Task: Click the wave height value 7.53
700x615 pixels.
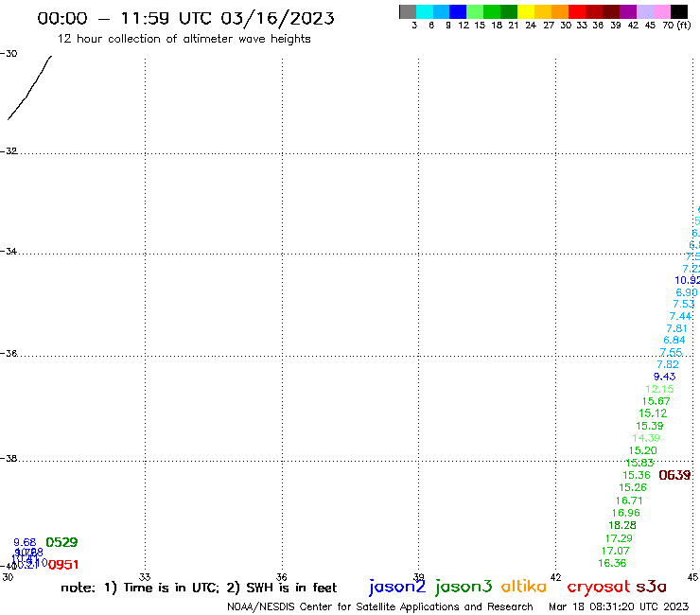Action: click(x=684, y=304)
